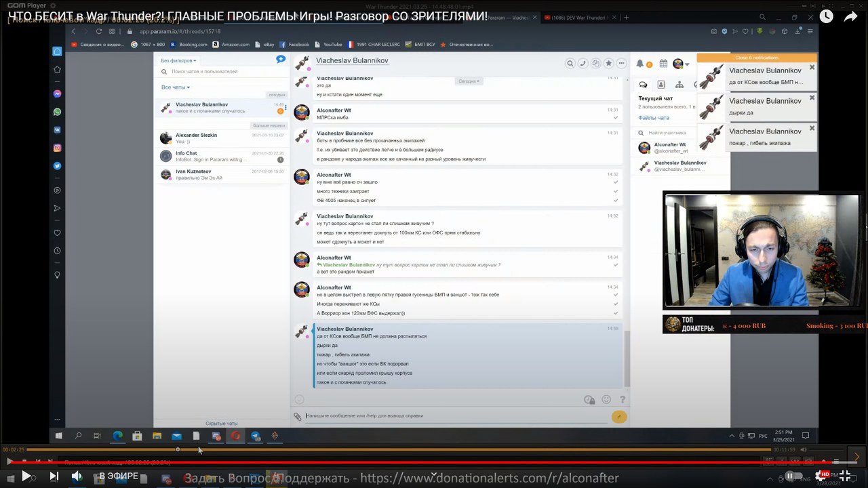Open VK from the browser sidebar
Viewport: 868px width, 488px height.
[x=57, y=129]
